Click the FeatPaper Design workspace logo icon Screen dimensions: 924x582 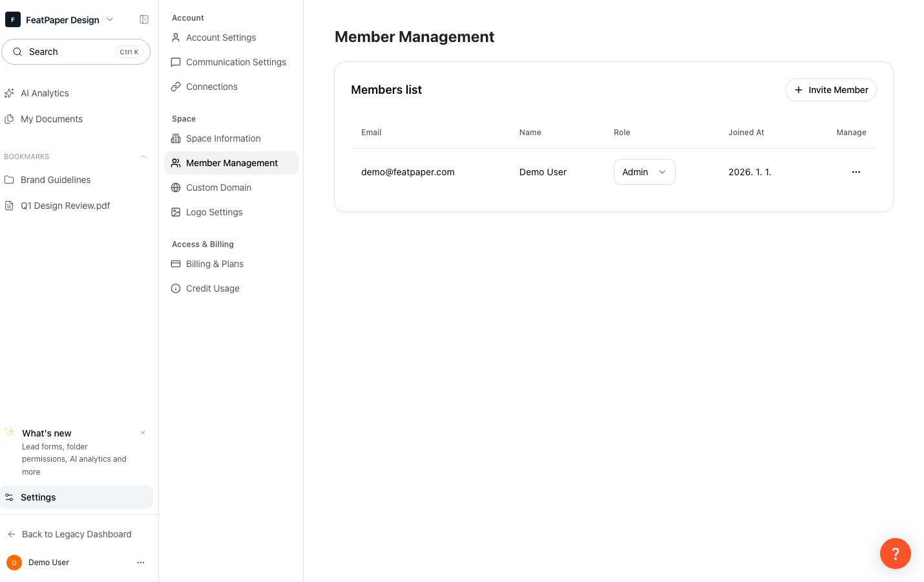point(13,19)
